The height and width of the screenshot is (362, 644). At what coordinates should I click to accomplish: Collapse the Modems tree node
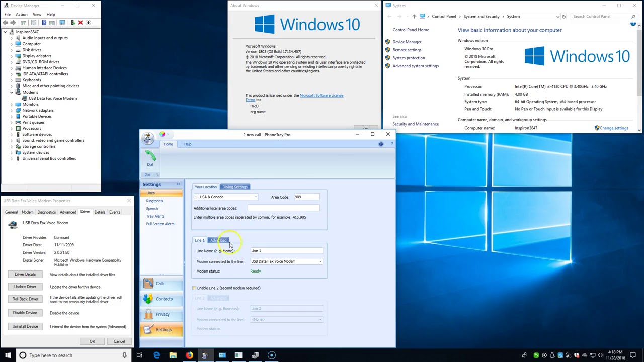pyautogui.click(x=12, y=93)
